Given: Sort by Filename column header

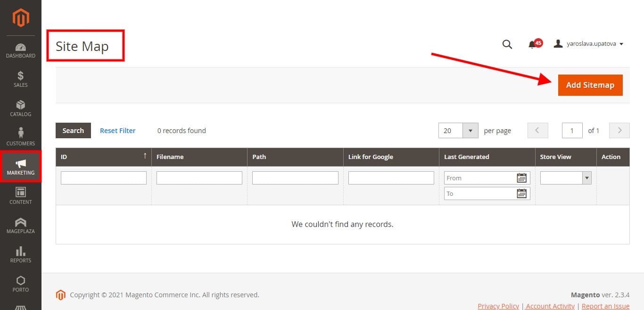Looking at the screenshot, I should 199,157.
